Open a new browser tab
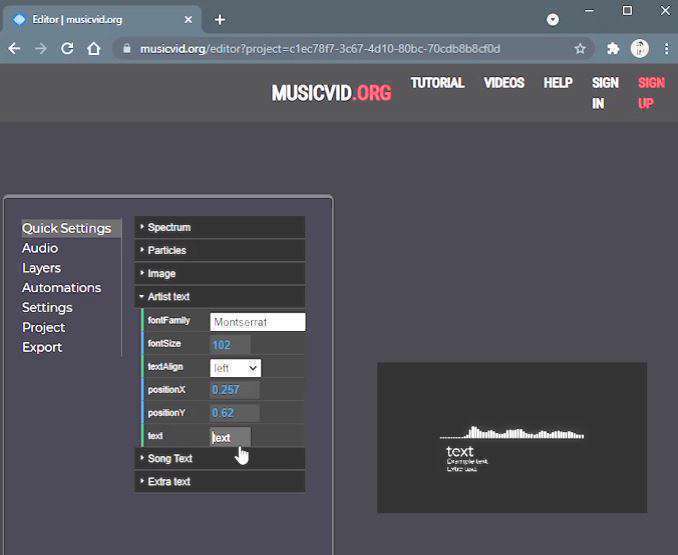 point(220,20)
